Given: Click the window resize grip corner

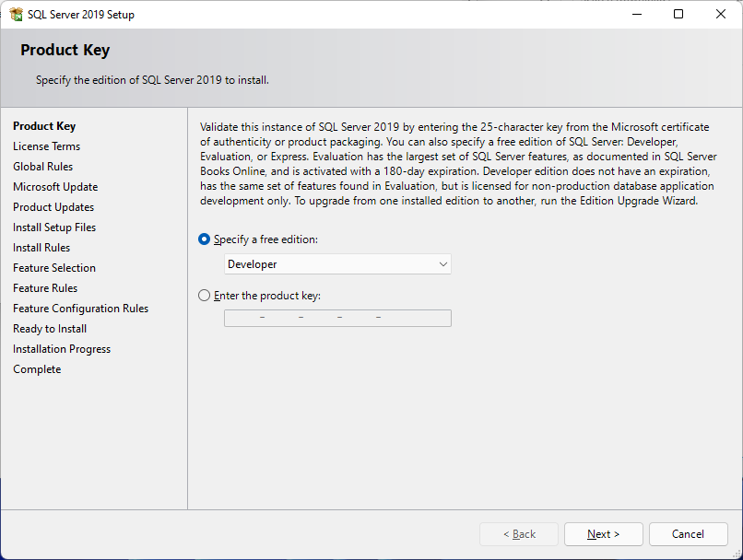Looking at the screenshot, I should [x=736, y=554].
